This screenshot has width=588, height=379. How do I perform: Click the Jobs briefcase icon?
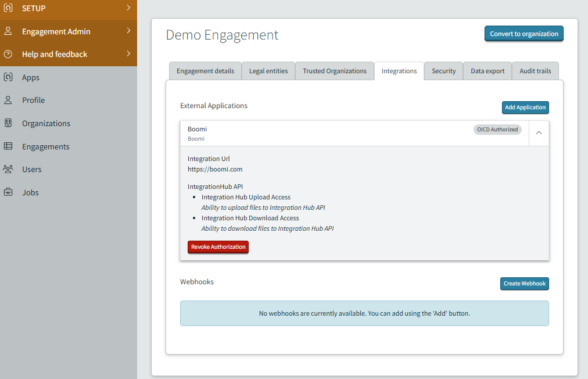(8, 192)
